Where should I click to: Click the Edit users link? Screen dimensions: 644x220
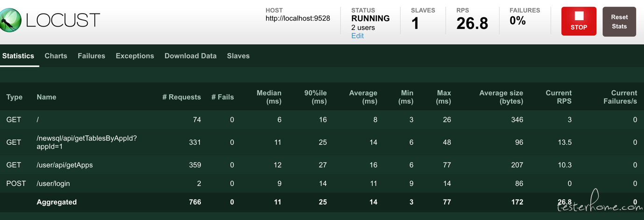click(x=357, y=36)
